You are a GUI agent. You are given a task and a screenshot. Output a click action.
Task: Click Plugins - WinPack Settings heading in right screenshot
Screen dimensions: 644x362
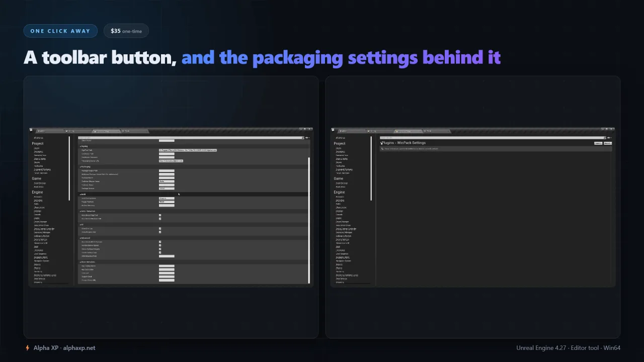tap(404, 143)
